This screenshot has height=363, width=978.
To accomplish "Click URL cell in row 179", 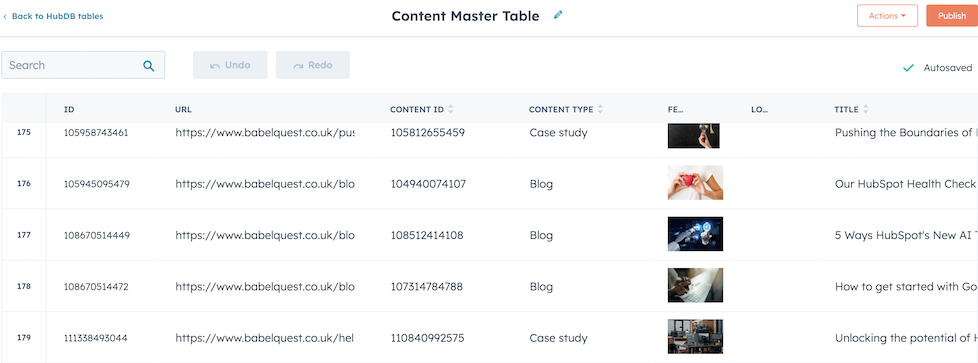I will pos(264,338).
